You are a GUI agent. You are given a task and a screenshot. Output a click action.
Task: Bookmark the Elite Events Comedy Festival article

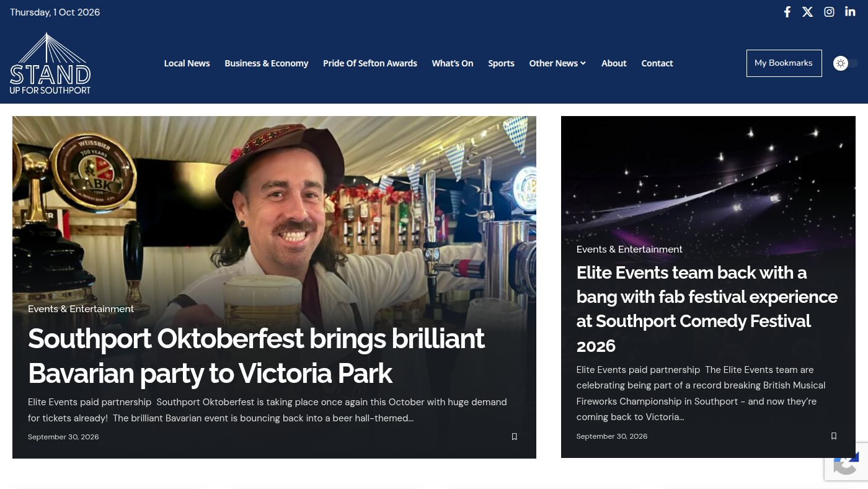tap(833, 436)
